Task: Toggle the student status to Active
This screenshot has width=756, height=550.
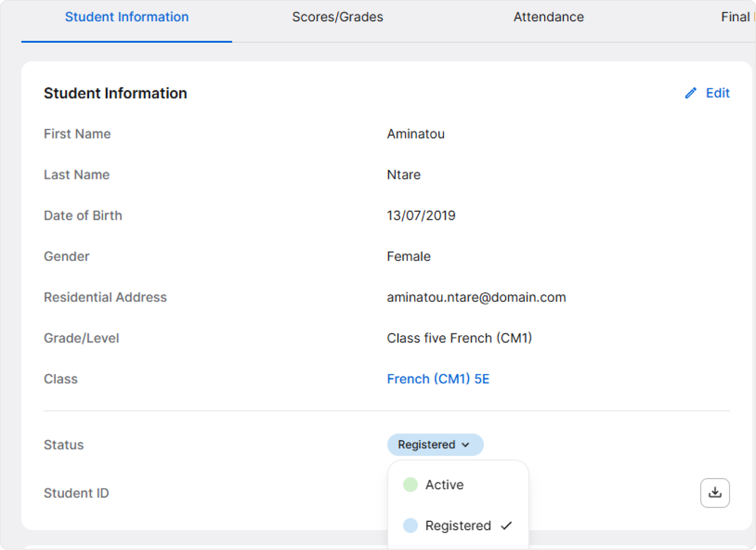Action: click(x=444, y=485)
